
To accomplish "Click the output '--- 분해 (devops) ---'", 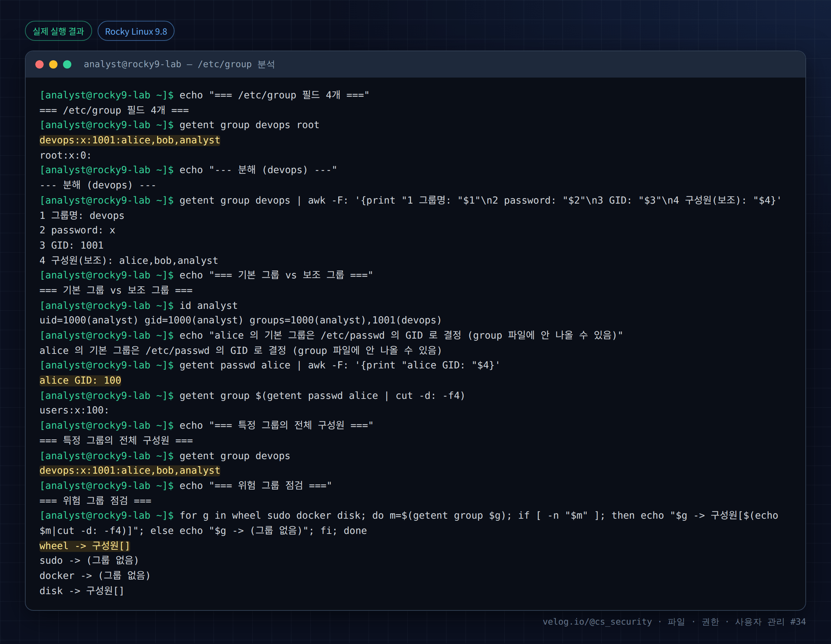I will pos(98,185).
